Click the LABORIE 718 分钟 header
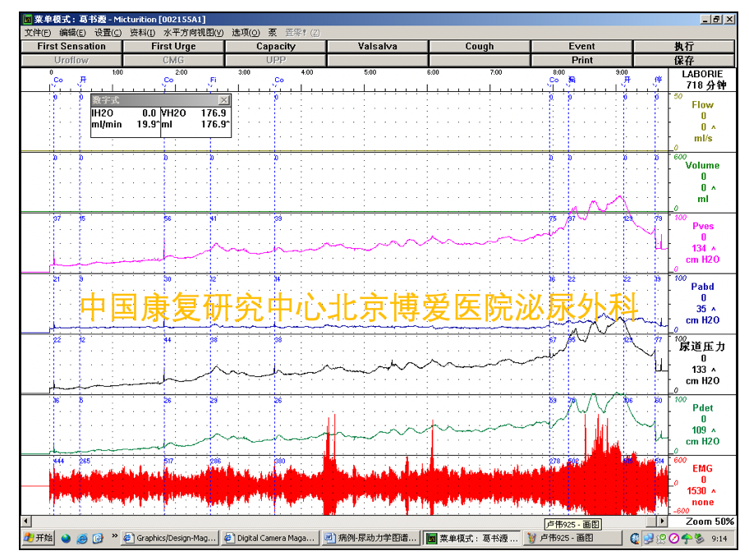 coord(703,80)
